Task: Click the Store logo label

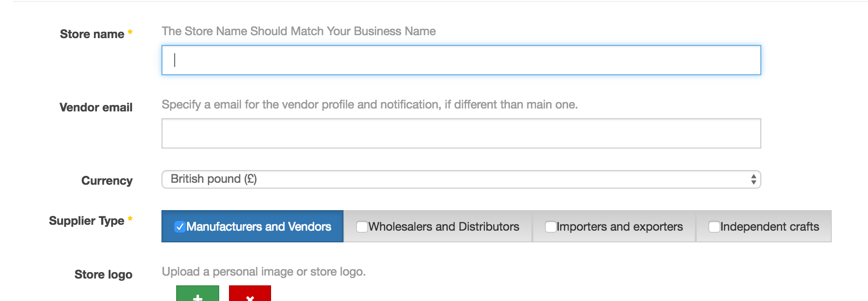Action: pos(103,275)
